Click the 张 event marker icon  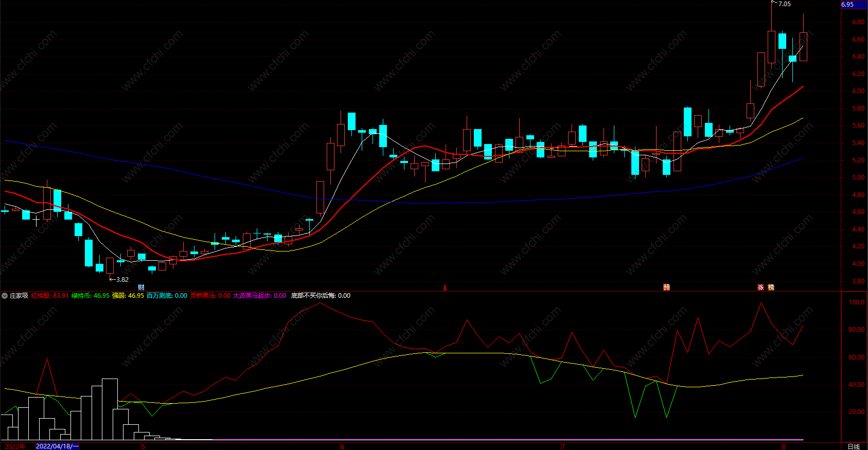tap(760, 287)
